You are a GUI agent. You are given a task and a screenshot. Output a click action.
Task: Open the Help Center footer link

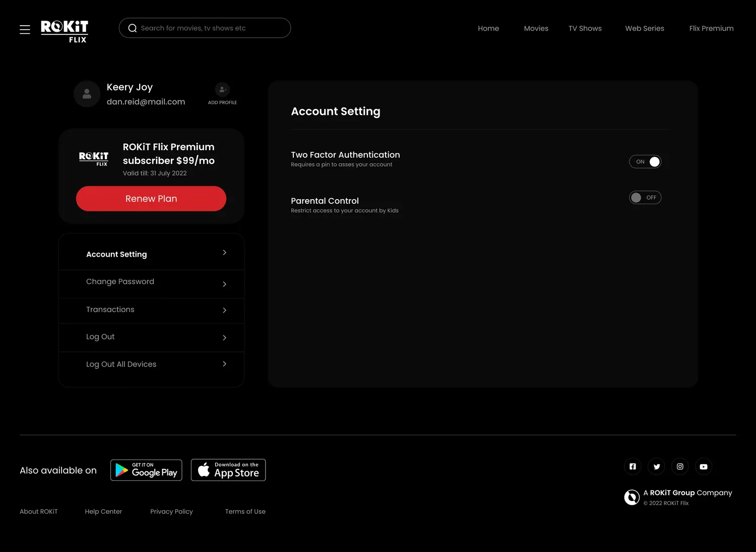(x=103, y=512)
